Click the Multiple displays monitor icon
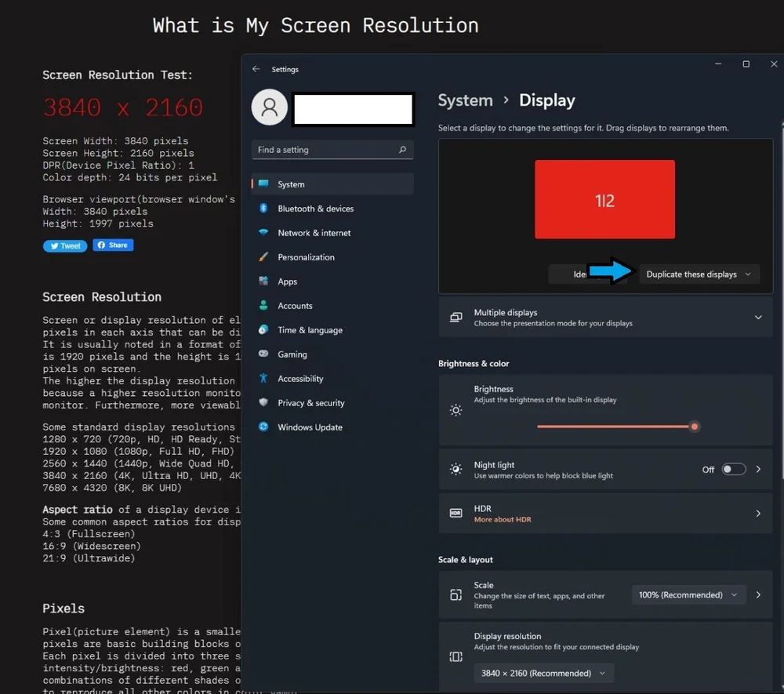The image size is (784, 694). [x=456, y=318]
